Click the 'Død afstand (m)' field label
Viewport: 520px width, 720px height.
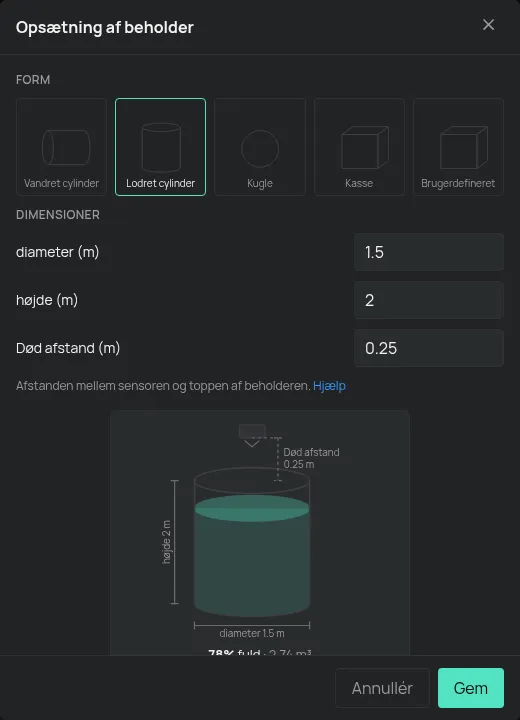point(68,348)
